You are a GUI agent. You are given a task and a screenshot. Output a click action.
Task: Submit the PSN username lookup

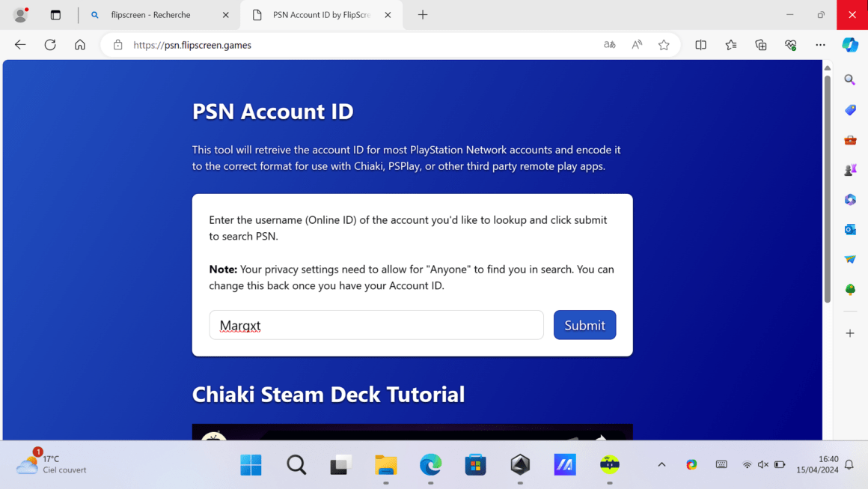pos(584,325)
